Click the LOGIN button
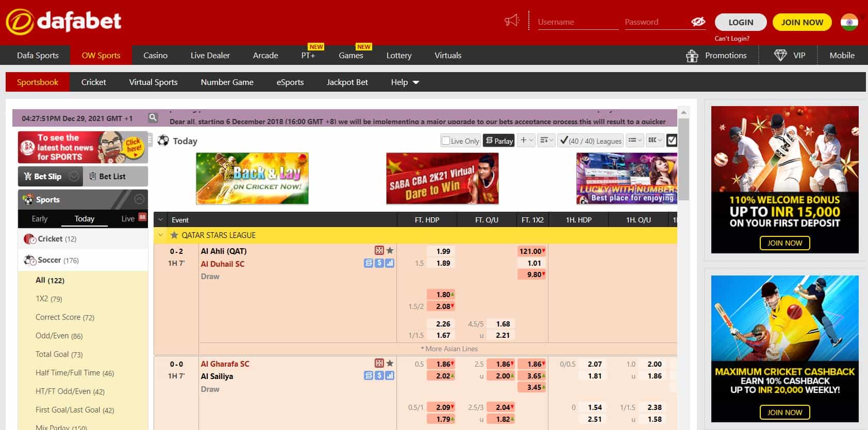The image size is (868, 430). pos(741,22)
